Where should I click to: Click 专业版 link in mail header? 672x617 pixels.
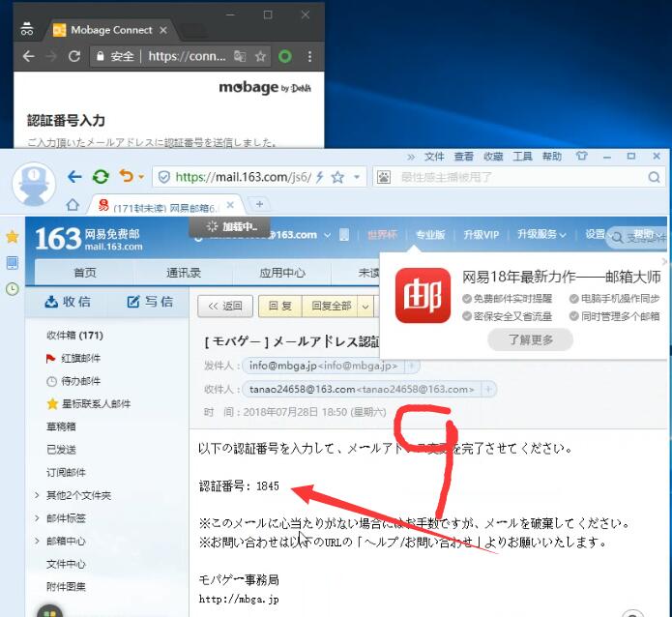[x=430, y=235]
